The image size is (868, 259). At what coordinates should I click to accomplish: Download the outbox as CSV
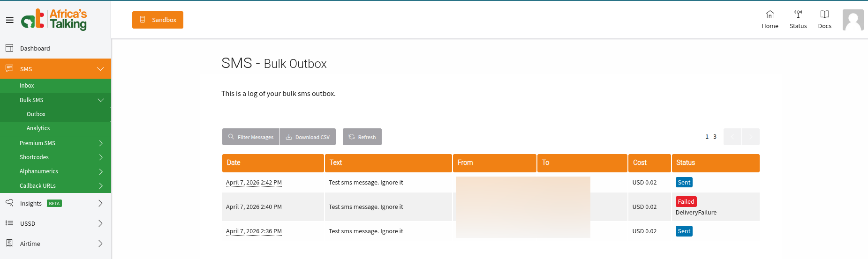308,137
